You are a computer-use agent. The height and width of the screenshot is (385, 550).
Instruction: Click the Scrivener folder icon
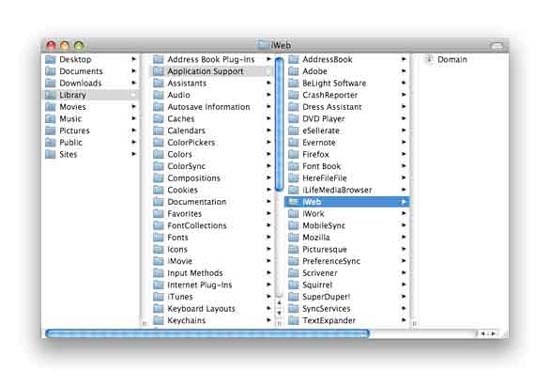tap(293, 273)
